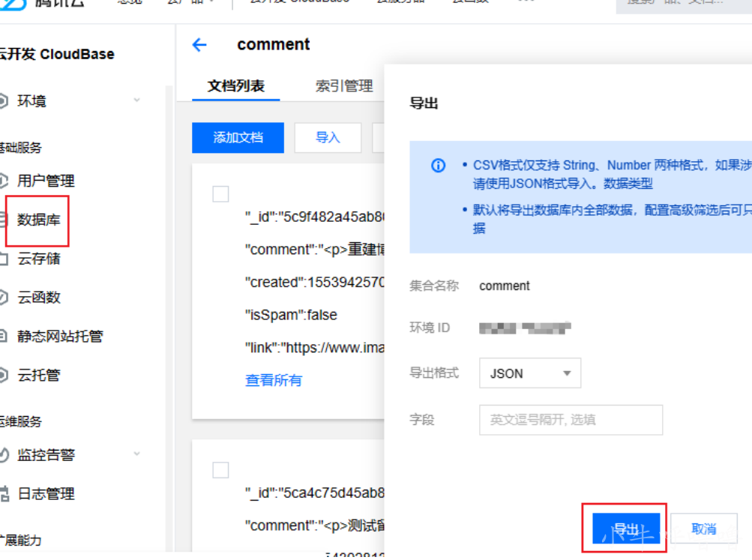This screenshot has width=752, height=560.
Task: Click the 监控告警 sidebar icon
Action: 3,454
